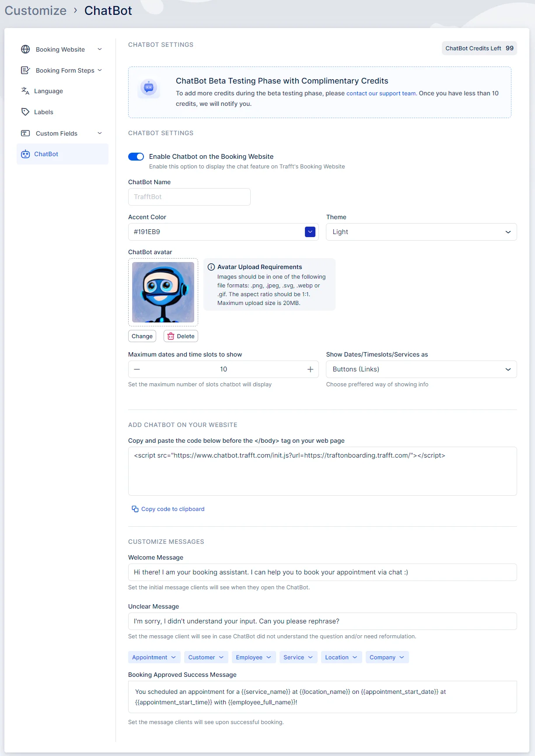Open the accent color picker swatch

point(310,232)
